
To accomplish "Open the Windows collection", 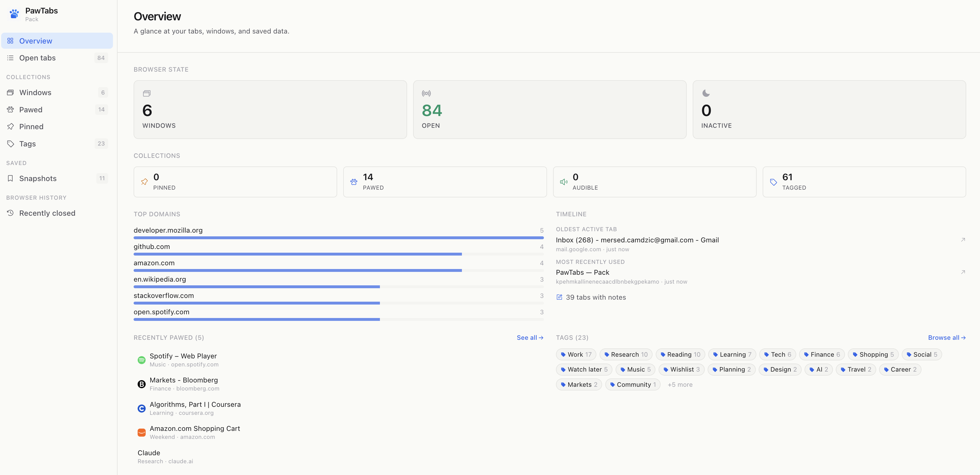I will tap(57, 92).
